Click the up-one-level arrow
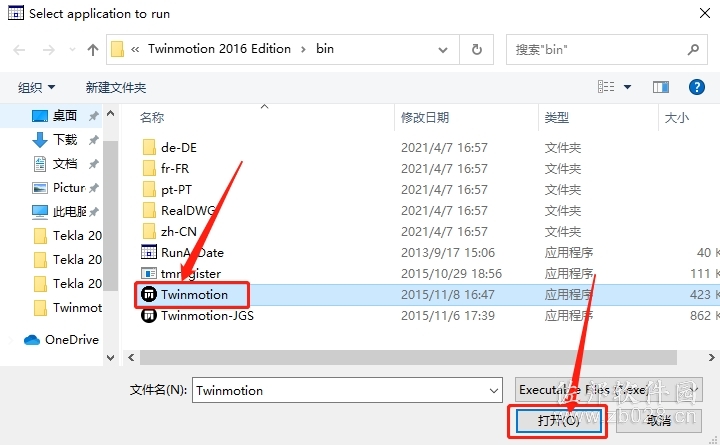 point(93,49)
